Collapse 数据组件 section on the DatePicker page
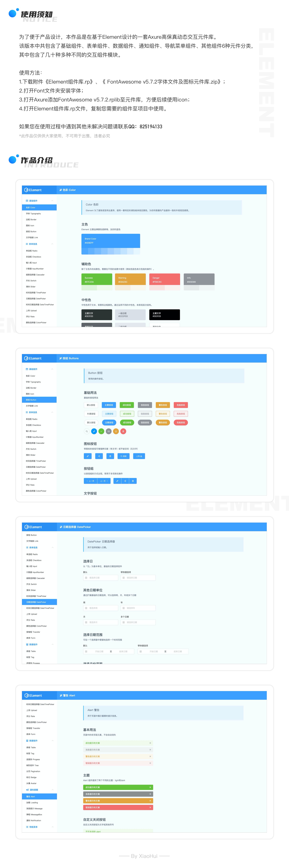Screen dimensions: 289x868 pyautogui.click(x=53, y=645)
